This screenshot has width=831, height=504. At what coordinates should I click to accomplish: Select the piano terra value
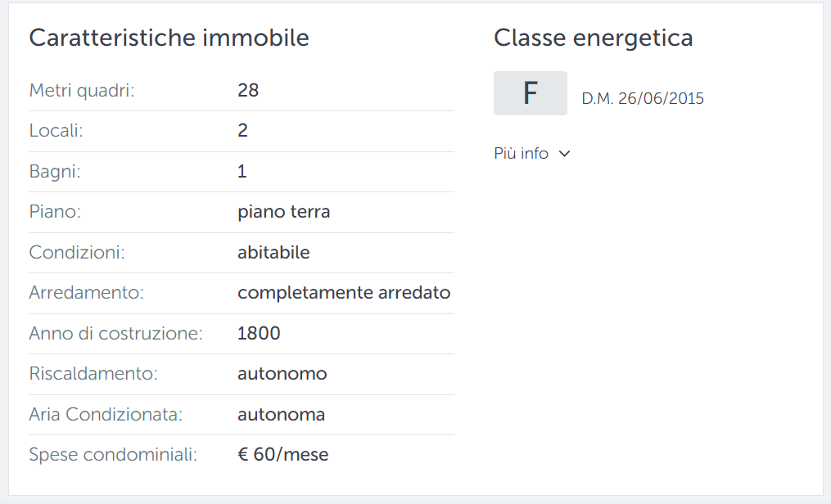[x=283, y=212]
